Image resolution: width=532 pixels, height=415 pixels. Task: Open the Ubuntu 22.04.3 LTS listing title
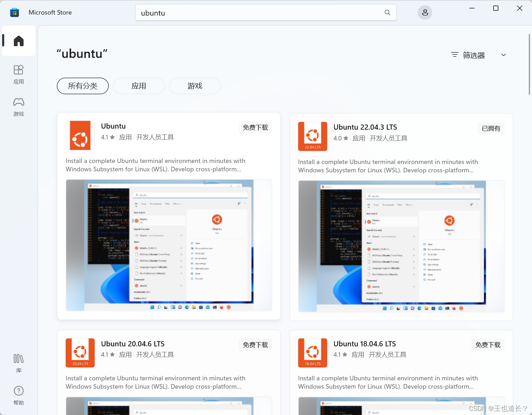point(365,127)
